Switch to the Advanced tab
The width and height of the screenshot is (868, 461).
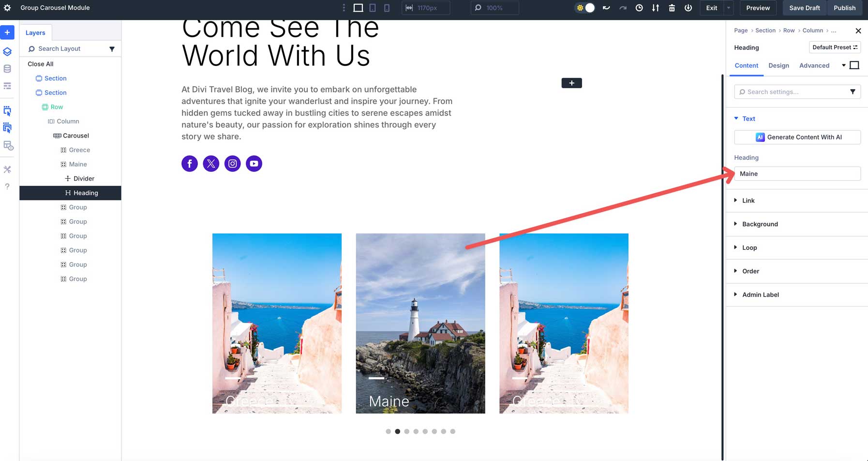[x=814, y=65]
